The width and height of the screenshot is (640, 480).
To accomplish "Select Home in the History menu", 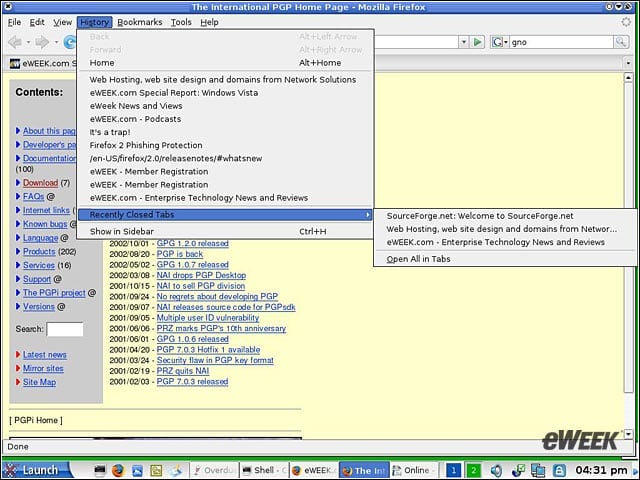I will [225, 63].
